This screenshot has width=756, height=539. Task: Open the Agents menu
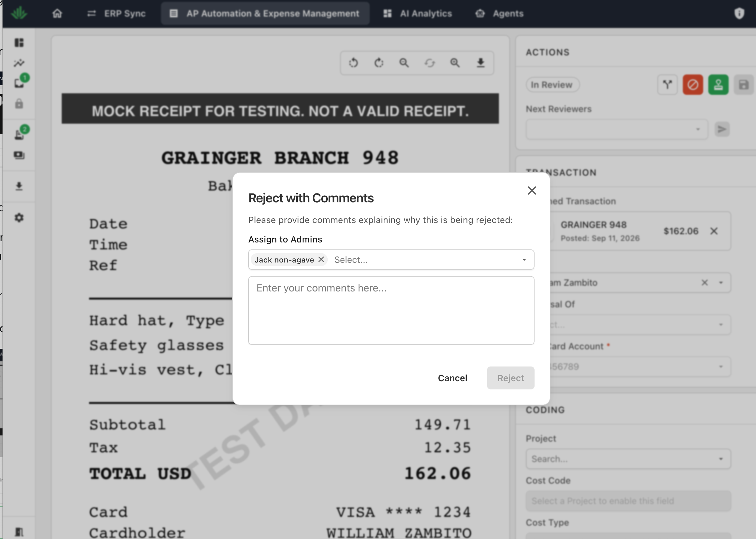pyautogui.click(x=500, y=14)
